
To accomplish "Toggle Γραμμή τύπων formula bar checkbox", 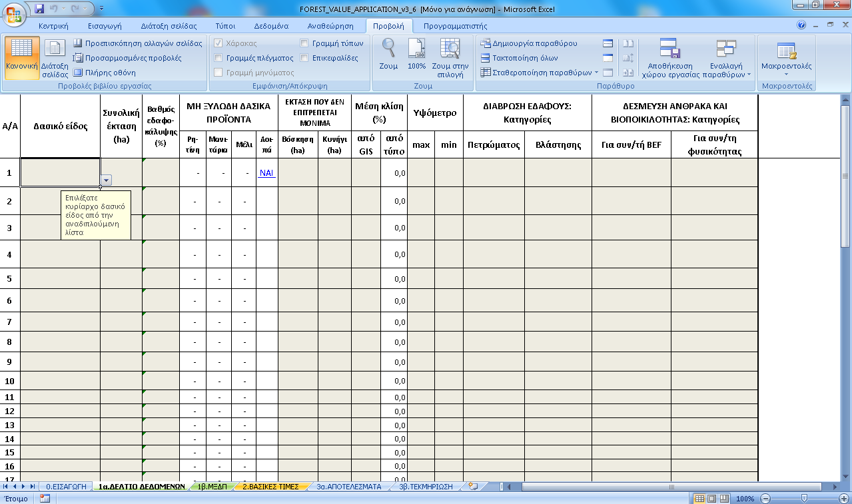I will coord(304,43).
